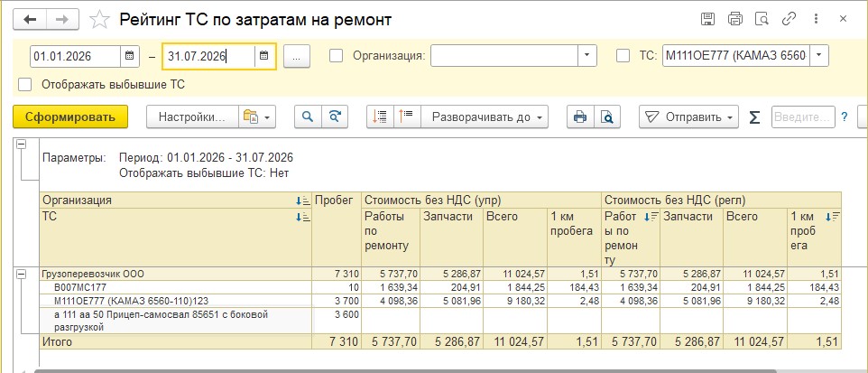
Task: Sort regl Работы по ремонту column icon
Action: [x=650, y=218]
